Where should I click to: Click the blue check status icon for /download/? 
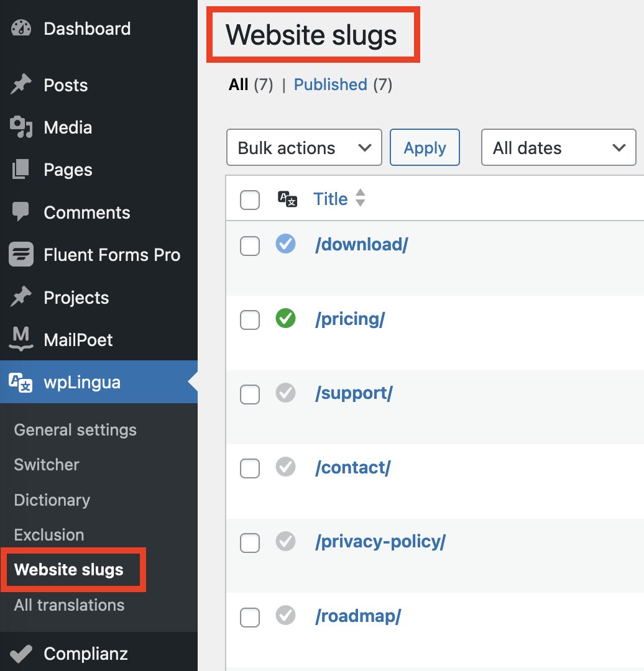click(285, 244)
